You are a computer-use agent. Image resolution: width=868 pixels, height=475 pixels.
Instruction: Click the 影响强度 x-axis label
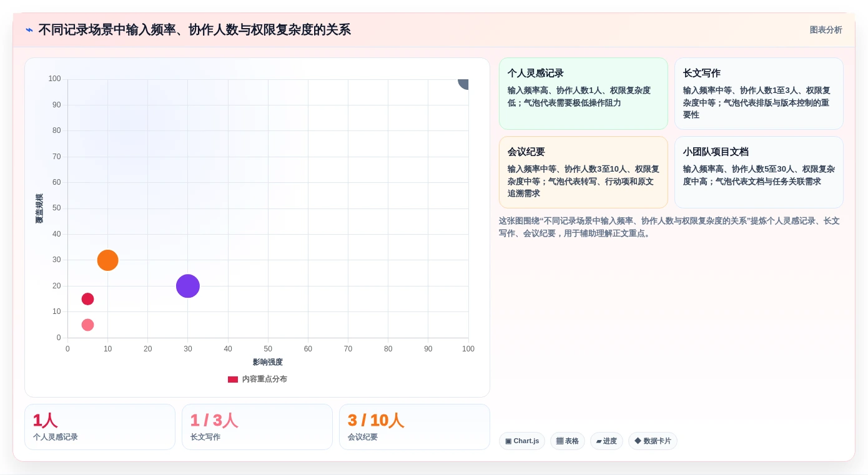268,362
